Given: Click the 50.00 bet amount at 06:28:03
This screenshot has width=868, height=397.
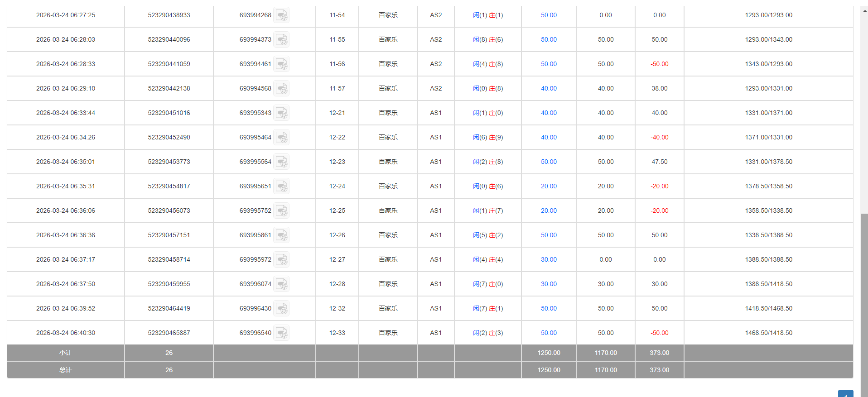Looking at the screenshot, I should click(549, 40).
